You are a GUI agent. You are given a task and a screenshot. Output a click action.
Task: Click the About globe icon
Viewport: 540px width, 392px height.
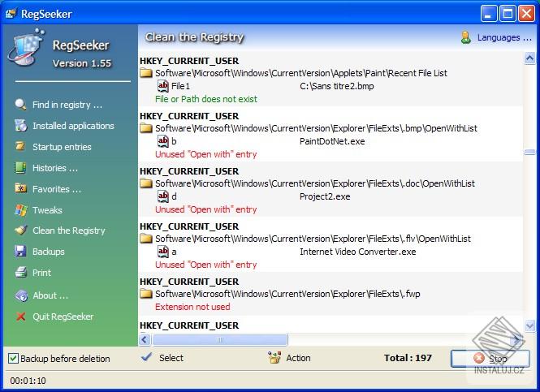21,295
